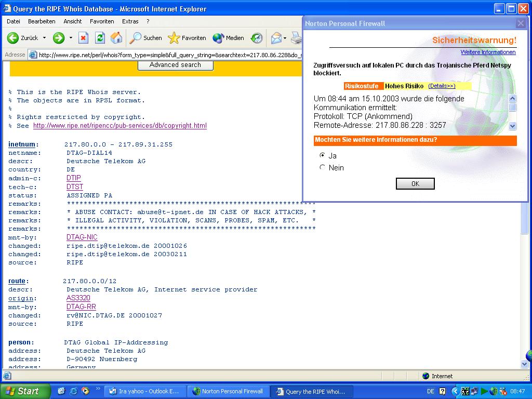This screenshot has width=532, height=399.
Task: Open the AS3320 origin link
Action: click(x=78, y=298)
